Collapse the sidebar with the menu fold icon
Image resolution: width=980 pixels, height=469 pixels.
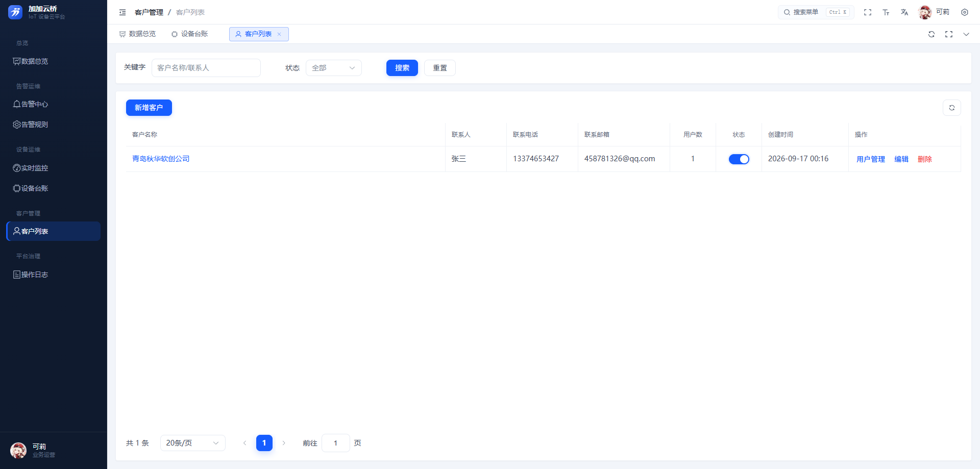coord(122,12)
